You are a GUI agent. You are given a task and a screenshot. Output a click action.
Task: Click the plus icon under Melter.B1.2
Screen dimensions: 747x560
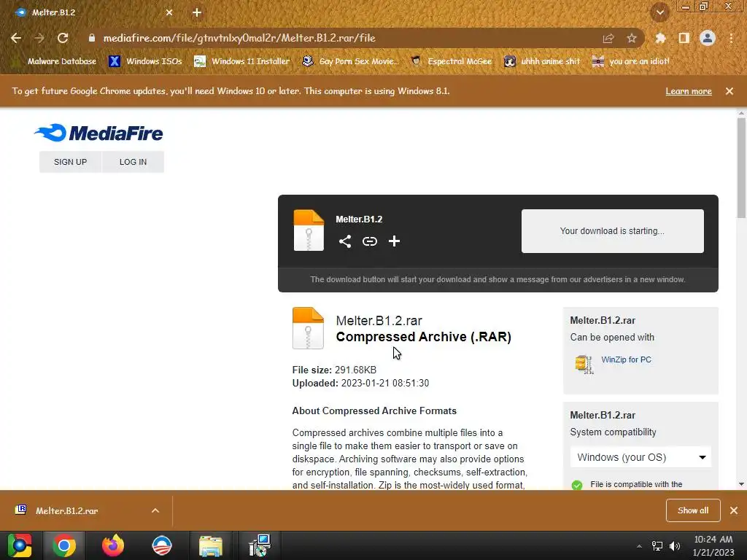[394, 241]
